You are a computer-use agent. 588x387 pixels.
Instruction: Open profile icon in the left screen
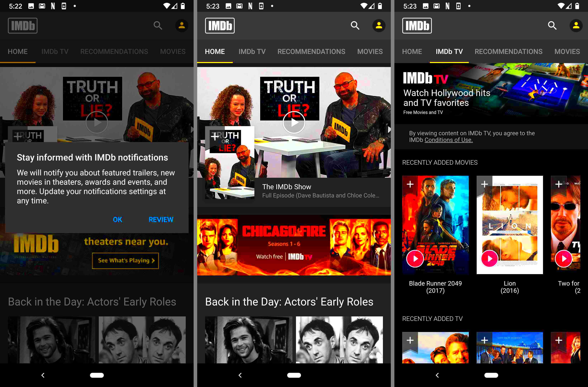[x=182, y=25]
